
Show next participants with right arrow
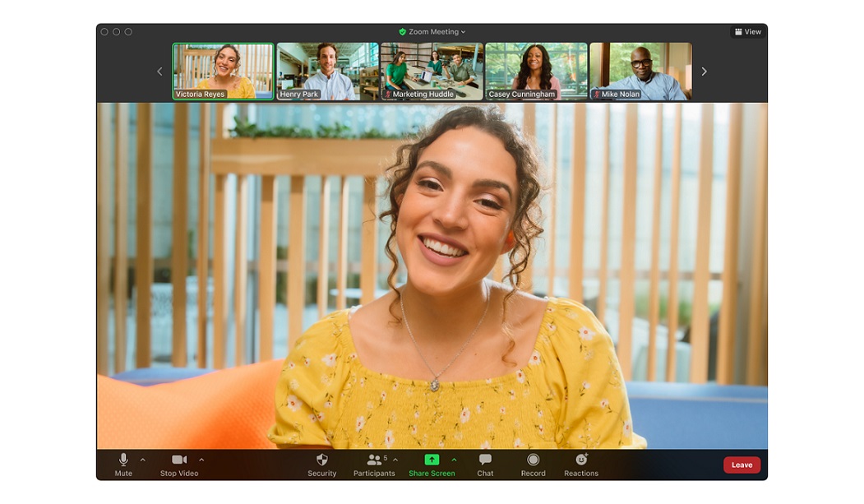click(x=704, y=72)
